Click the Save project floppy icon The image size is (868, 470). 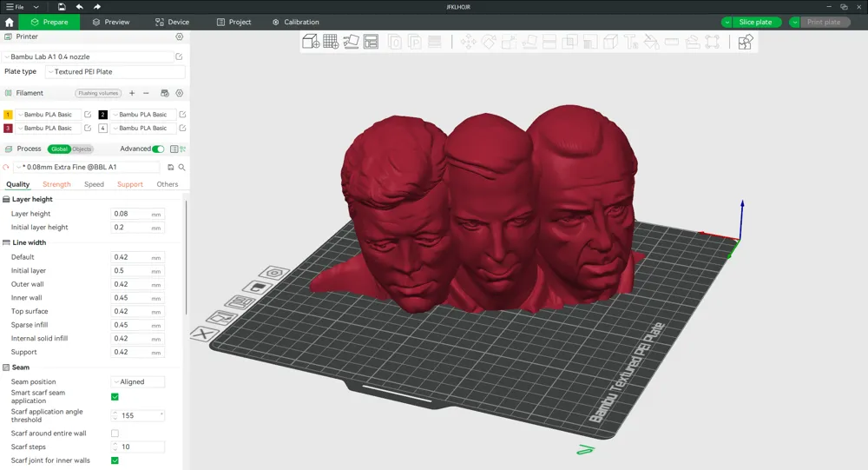tap(62, 7)
